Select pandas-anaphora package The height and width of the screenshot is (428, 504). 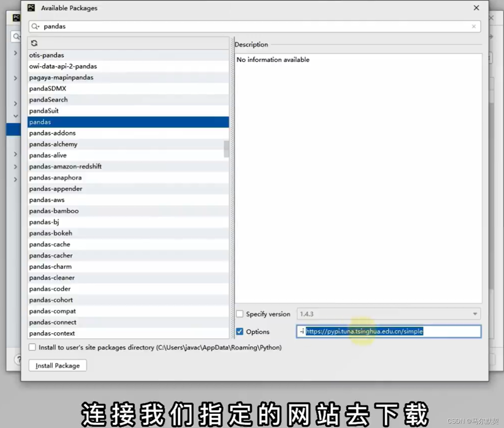(x=128, y=178)
